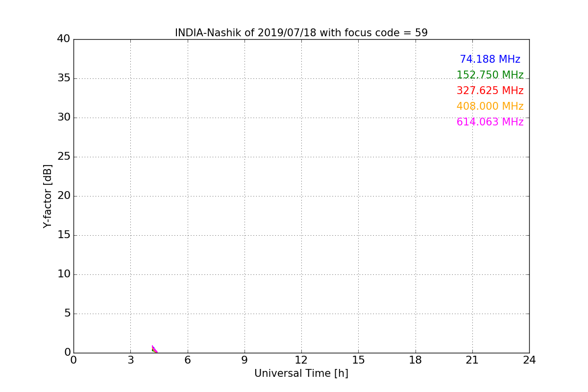588x392 pixels.
Task: Click the y-axis tick label 5
Action: coord(67,313)
